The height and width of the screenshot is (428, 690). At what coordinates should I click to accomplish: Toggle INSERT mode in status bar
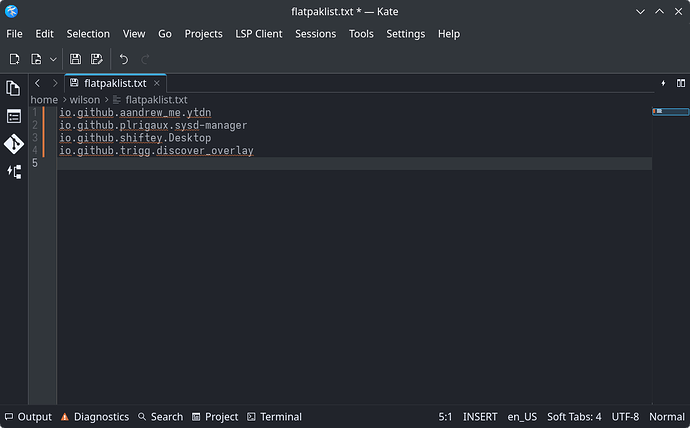coord(480,417)
